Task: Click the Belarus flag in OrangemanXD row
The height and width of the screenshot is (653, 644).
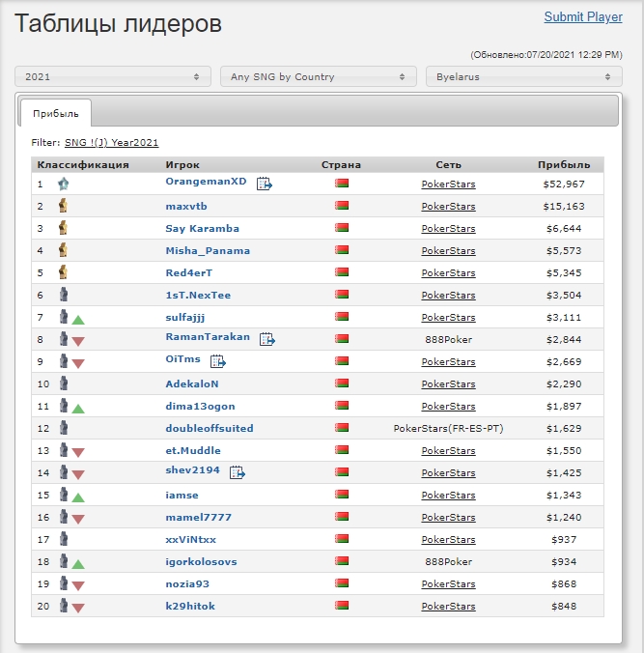Action: (x=342, y=183)
